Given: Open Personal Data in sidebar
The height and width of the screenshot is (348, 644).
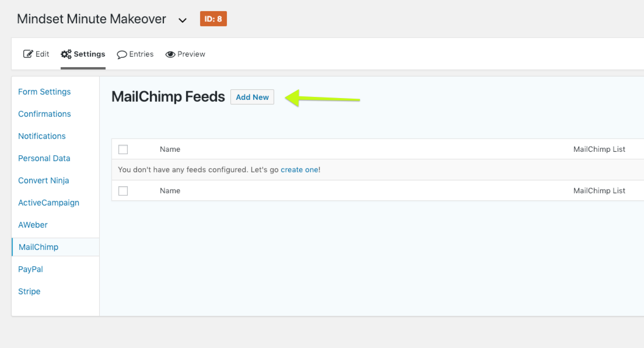Looking at the screenshot, I should [44, 158].
